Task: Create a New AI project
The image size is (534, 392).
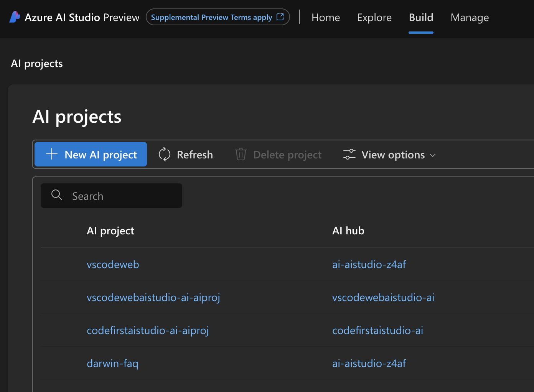Action: [91, 154]
